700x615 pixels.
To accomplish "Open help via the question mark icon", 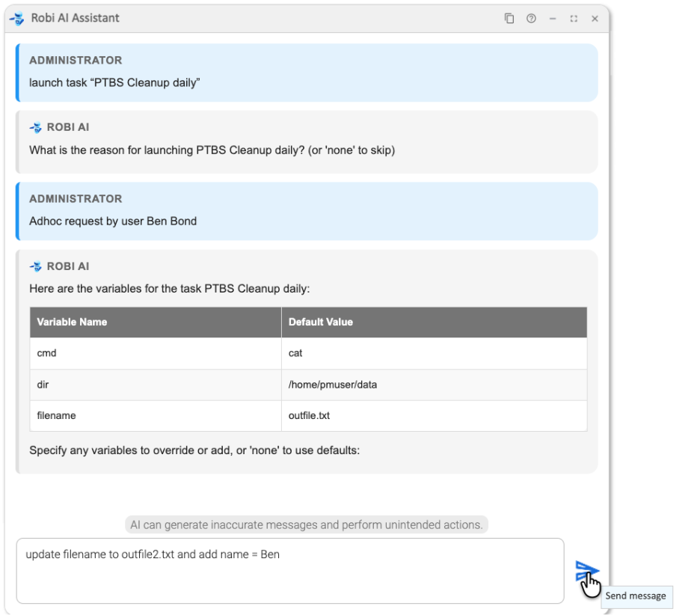I will click(531, 19).
